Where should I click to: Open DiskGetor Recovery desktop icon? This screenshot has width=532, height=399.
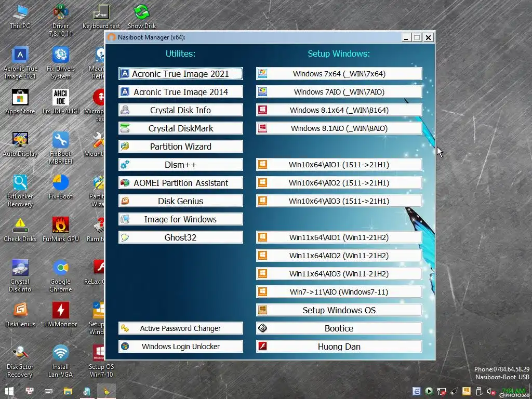[x=20, y=362]
